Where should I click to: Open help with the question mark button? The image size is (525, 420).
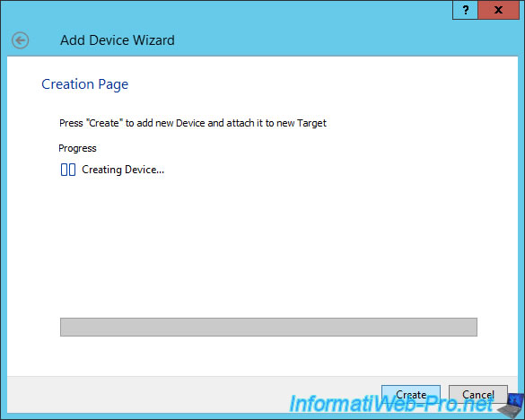coord(465,10)
